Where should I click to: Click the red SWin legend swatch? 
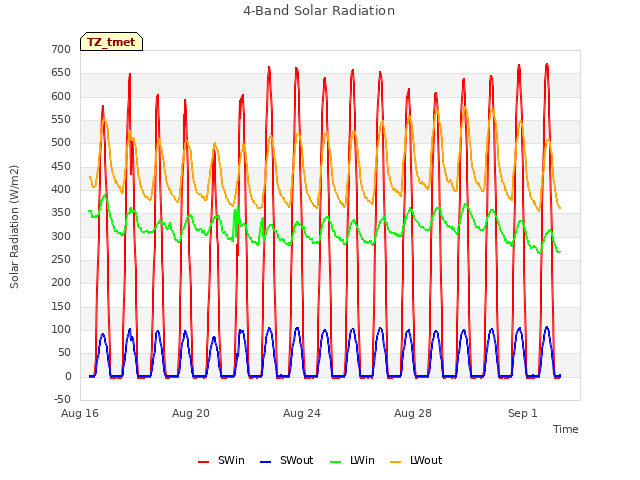[x=203, y=462]
